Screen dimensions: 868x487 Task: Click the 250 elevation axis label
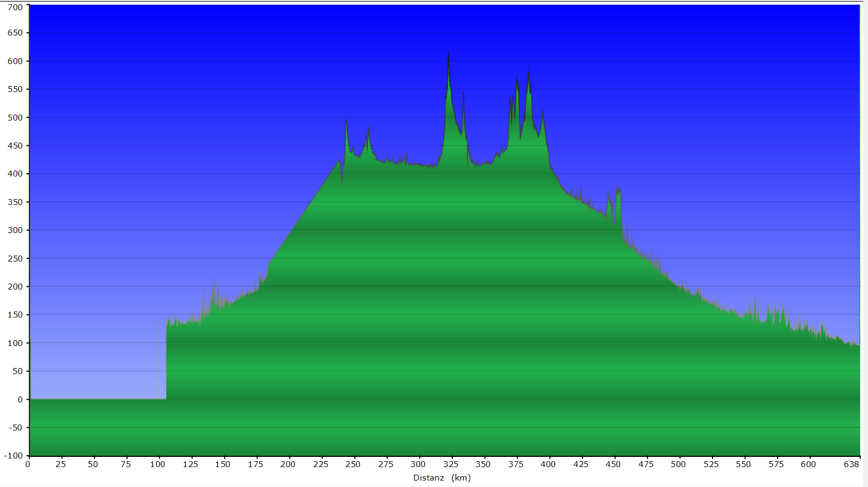15,259
